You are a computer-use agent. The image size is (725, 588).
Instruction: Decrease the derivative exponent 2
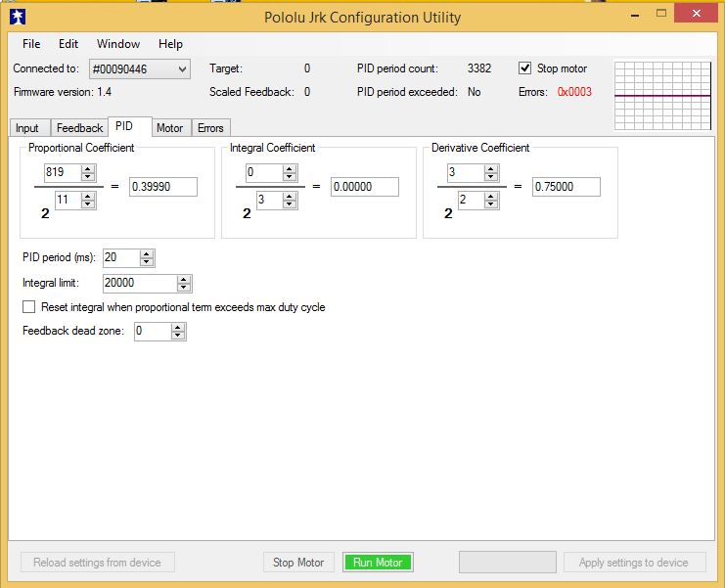[x=491, y=204]
